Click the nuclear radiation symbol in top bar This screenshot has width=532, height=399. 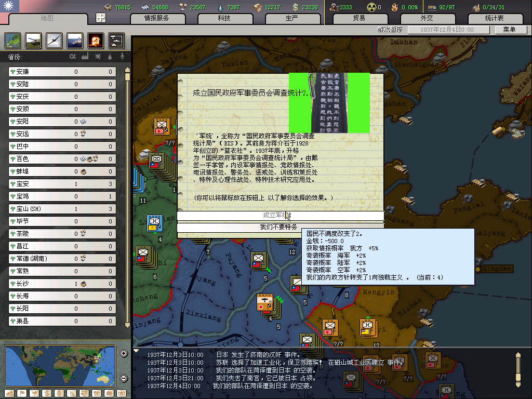(x=371, y=7)
